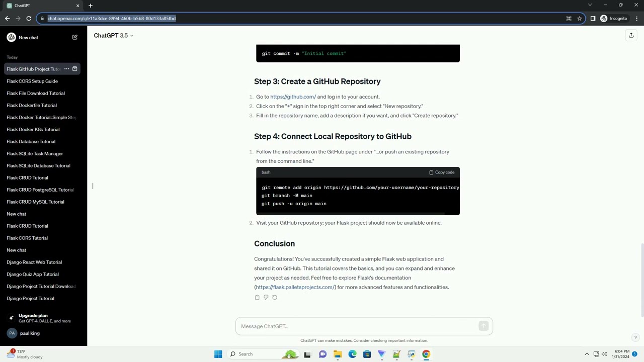Open the Windows taskbar search box

point(263,354)
